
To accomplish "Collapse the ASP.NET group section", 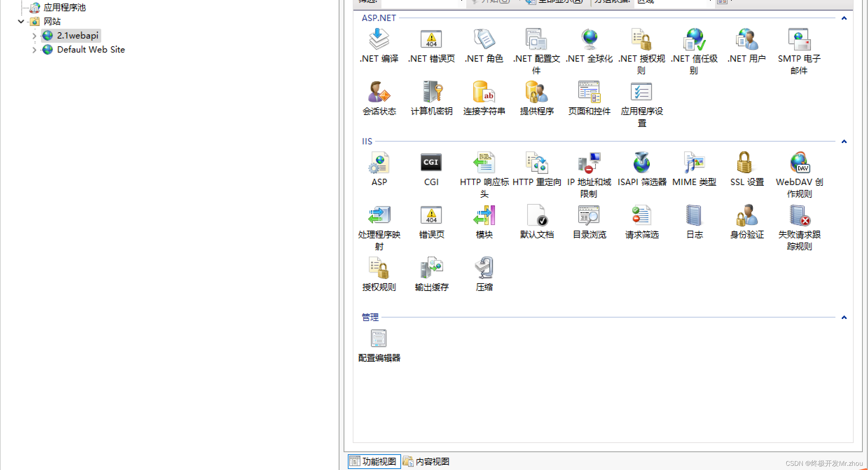I will click(x=844, y=18).
